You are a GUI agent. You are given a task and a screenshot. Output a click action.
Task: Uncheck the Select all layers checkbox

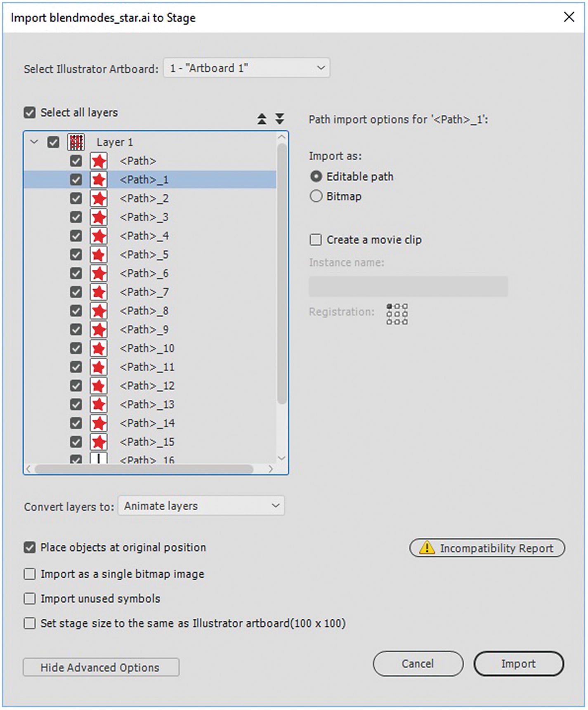(x=30, y=113)
